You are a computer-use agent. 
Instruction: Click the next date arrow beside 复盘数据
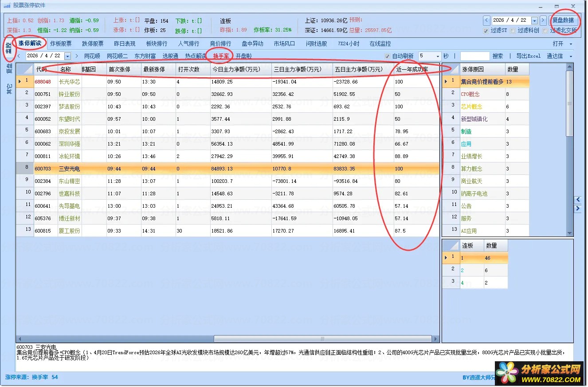coord(543,20)
